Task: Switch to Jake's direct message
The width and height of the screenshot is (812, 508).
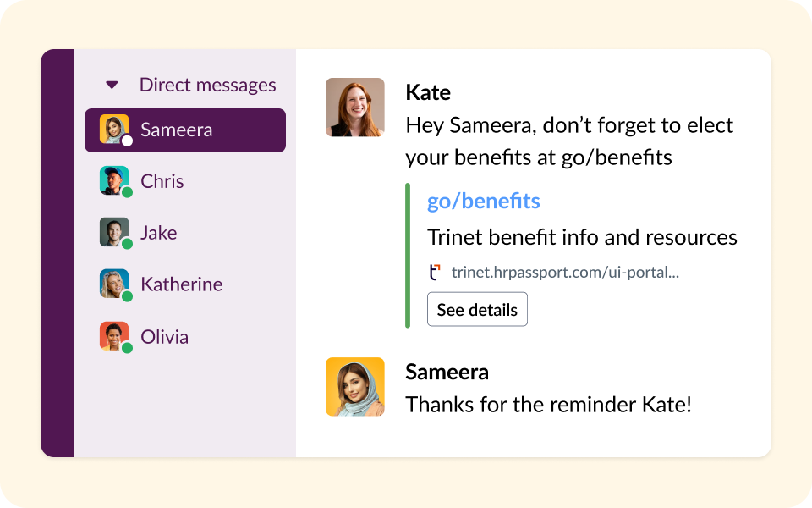Action: point(159,233)
